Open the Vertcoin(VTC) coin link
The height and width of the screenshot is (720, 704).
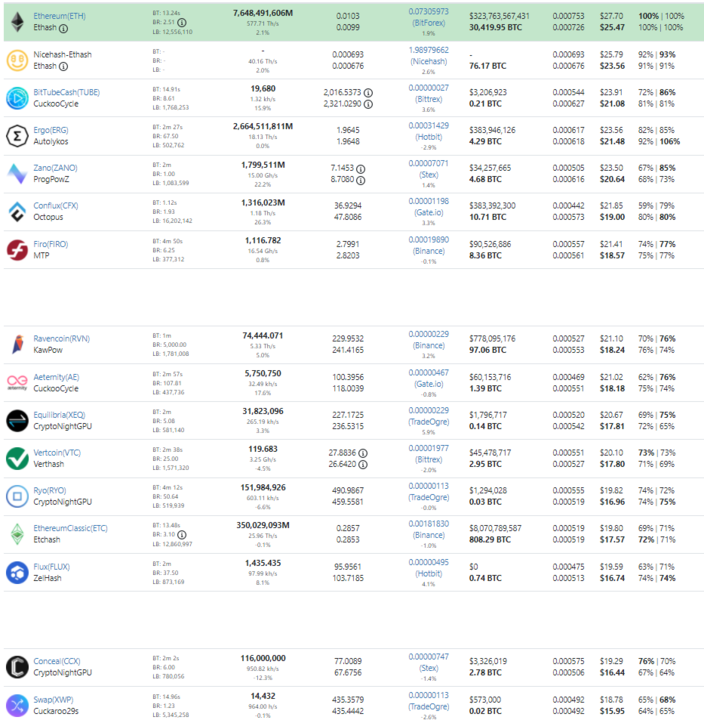click(57, 452)
